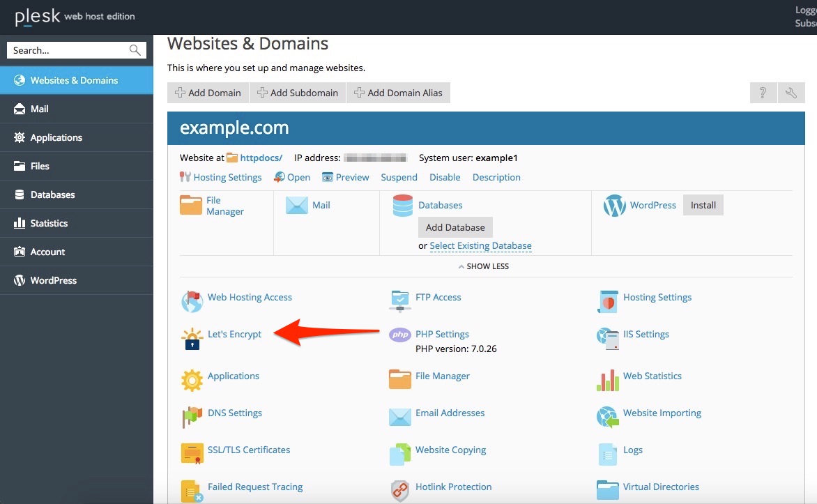Viewport: 817px width, 504px height.
Task: Open Hosting Settings link under example.com
Action: [227, 177]
